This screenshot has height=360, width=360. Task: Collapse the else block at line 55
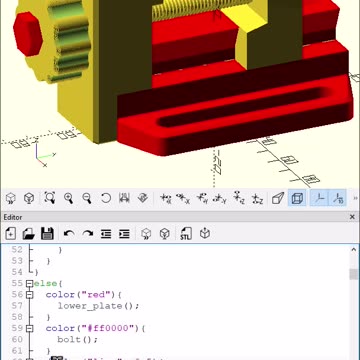(29, 283)
